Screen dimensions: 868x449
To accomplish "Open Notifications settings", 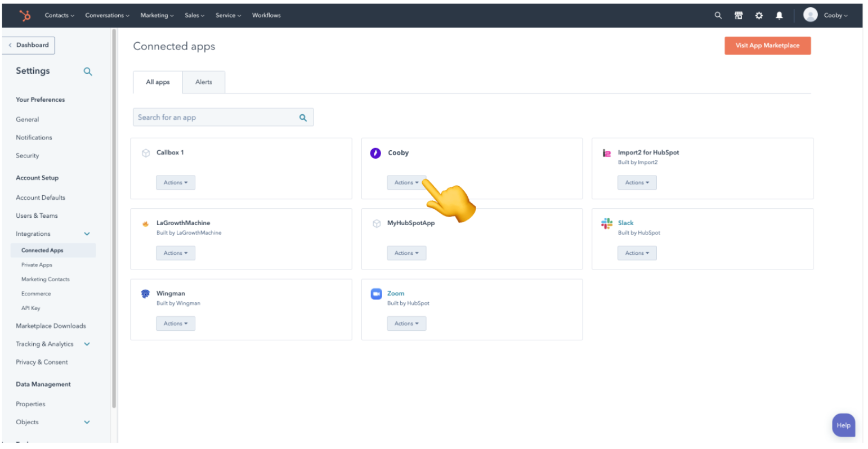I will (x=34, y=137).
